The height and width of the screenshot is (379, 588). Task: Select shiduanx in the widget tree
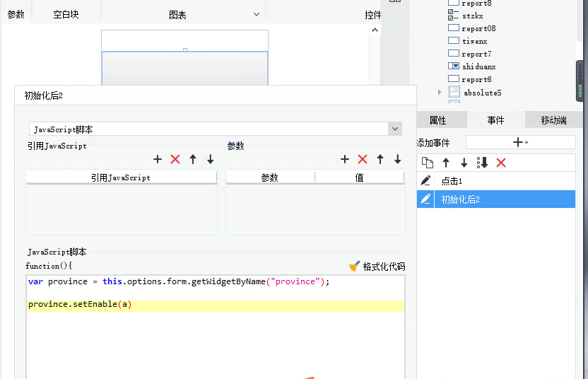(x=479, y=66)
